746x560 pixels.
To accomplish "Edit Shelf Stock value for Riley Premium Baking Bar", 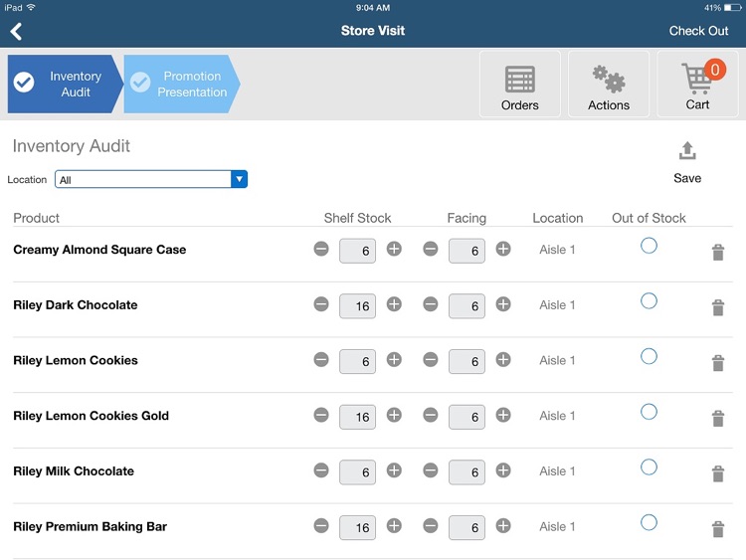I will [357, 527].
